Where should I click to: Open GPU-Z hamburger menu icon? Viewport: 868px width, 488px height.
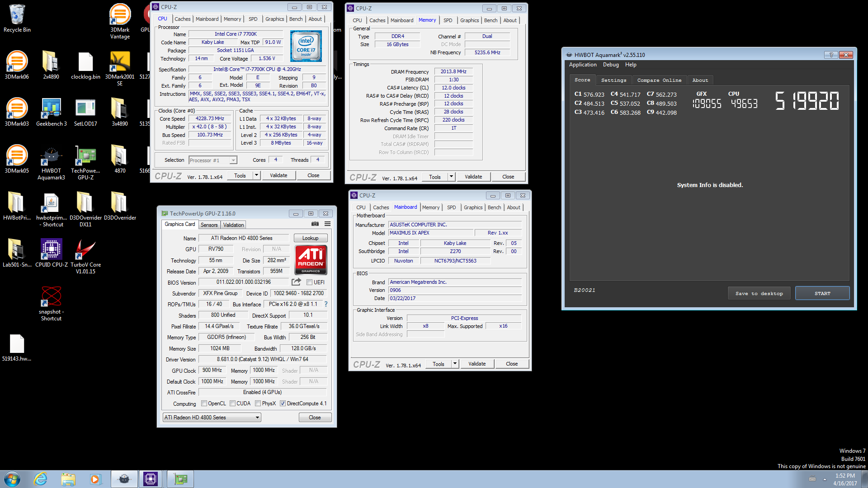point(327,224)
